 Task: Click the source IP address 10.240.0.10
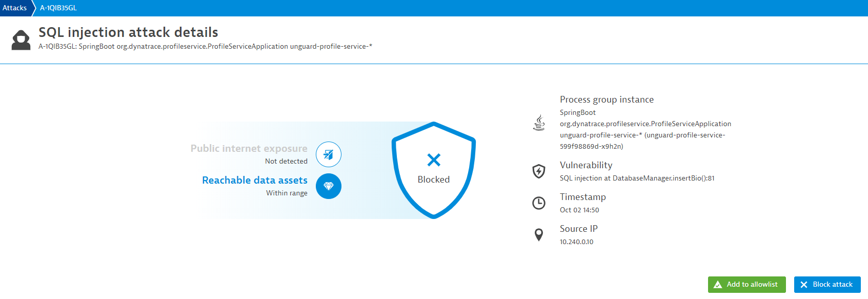point(577,242)
